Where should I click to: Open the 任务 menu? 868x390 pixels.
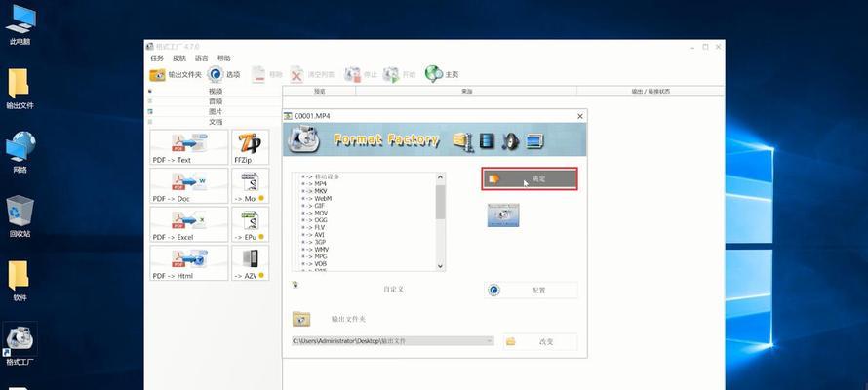(x=157, y=58)
